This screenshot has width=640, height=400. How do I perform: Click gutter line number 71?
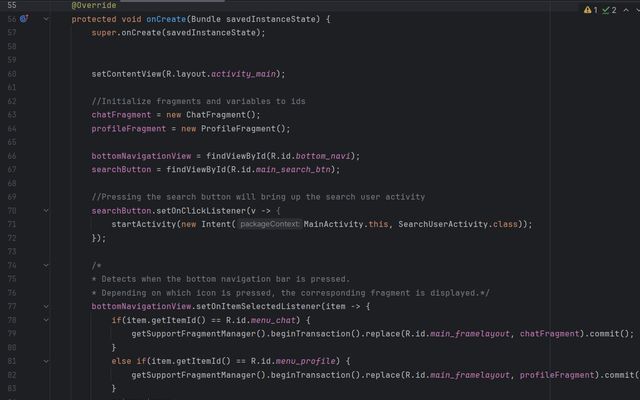pos(12,224)
